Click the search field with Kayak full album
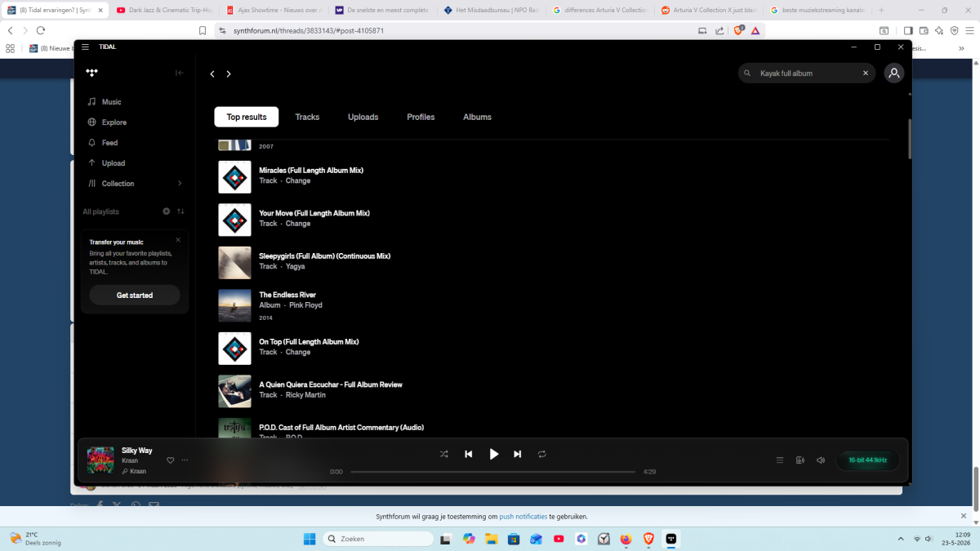The height and width of the screenshot is (551, 980). tap(807, 73)
